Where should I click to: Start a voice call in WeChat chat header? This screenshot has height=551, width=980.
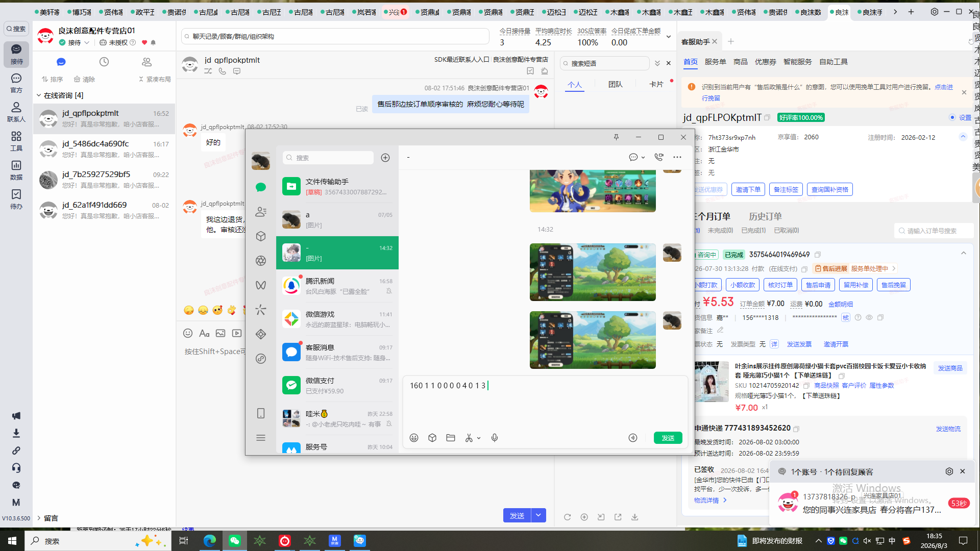point(659,157)
